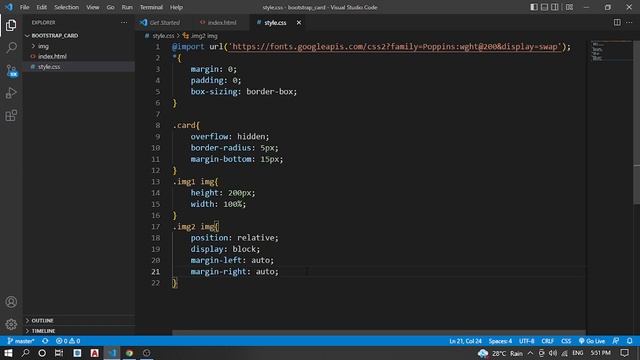Screen dimensions: 640x360
Task: Open the weather widget showing 28°C Rain
Action: 500,353
